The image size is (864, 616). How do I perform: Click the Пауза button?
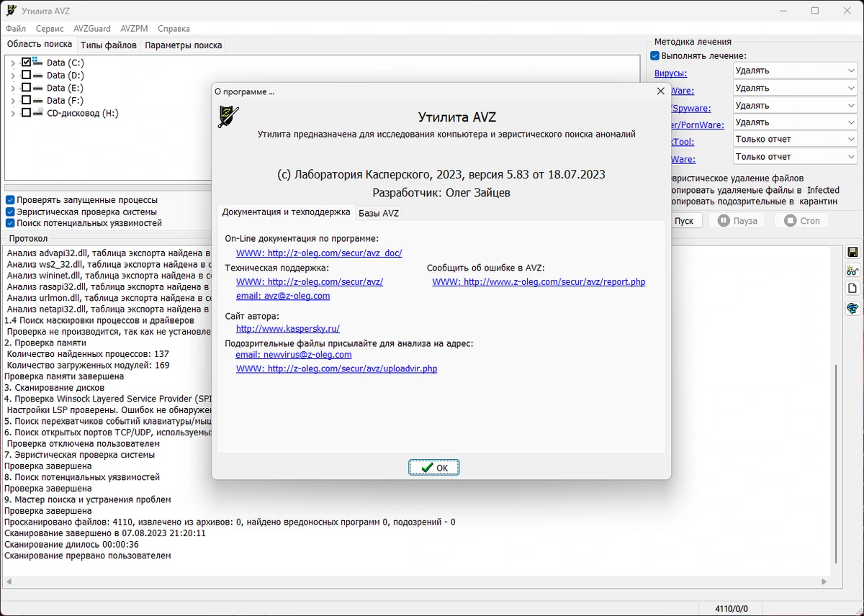pos(737,221)
